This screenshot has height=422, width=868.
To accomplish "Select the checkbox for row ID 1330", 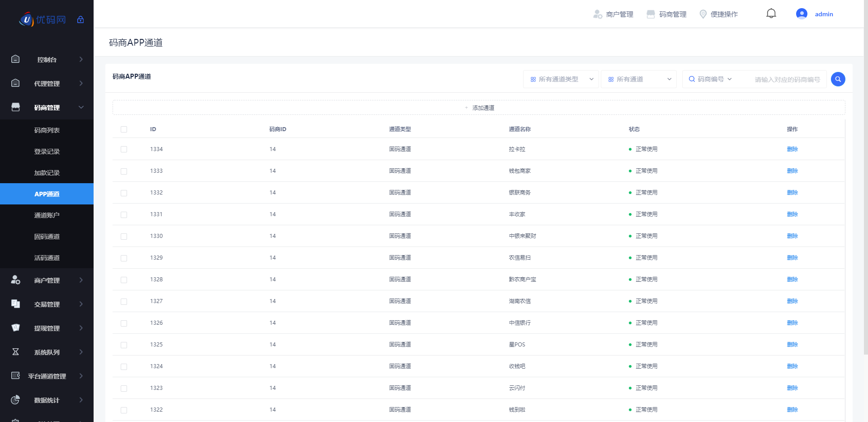I will 124,236.
